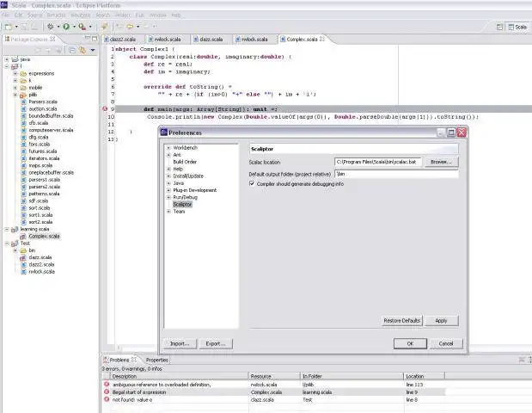This screenshot has height=413, width=532.
Task: Click the Print toolbar icon
Action: pos(34,27)
